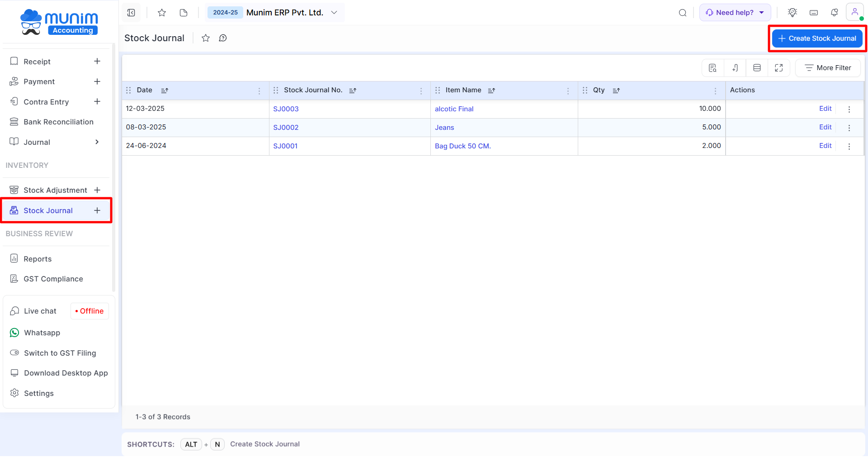Open the help question icon beside title

(x=223, y=38)
